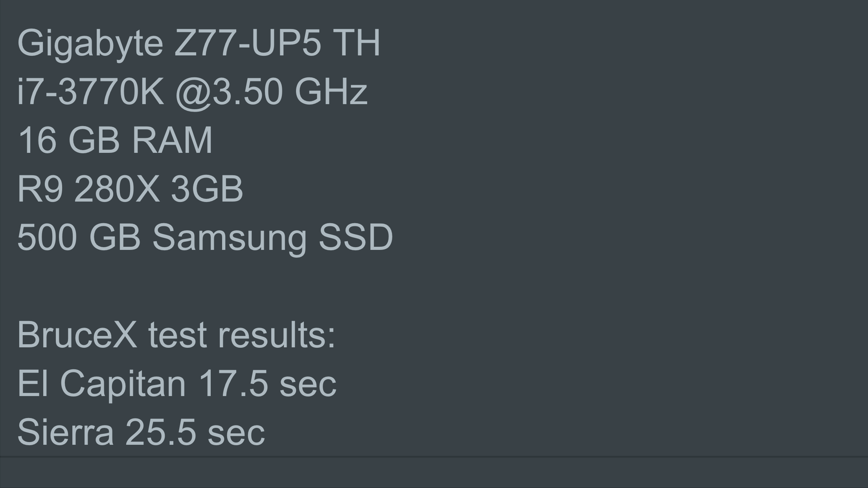Click the text GHz
Screen dimensions: 868x488
(331, 91)
